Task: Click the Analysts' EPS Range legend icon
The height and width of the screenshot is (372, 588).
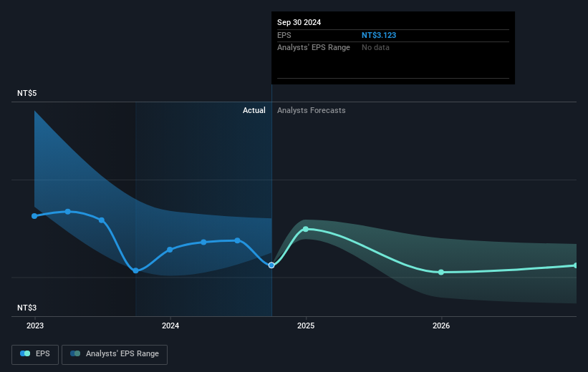Action: 75,353
